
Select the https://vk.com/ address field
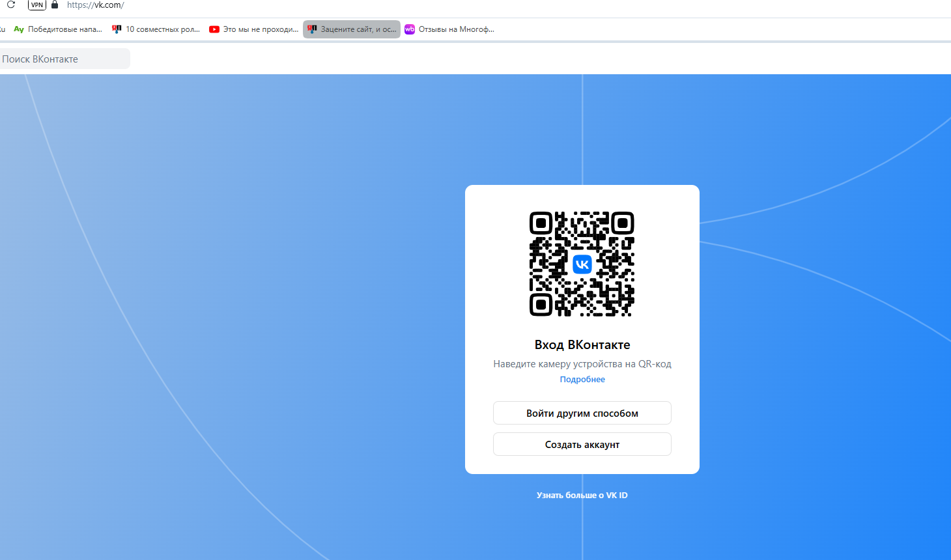pos(96,5)
